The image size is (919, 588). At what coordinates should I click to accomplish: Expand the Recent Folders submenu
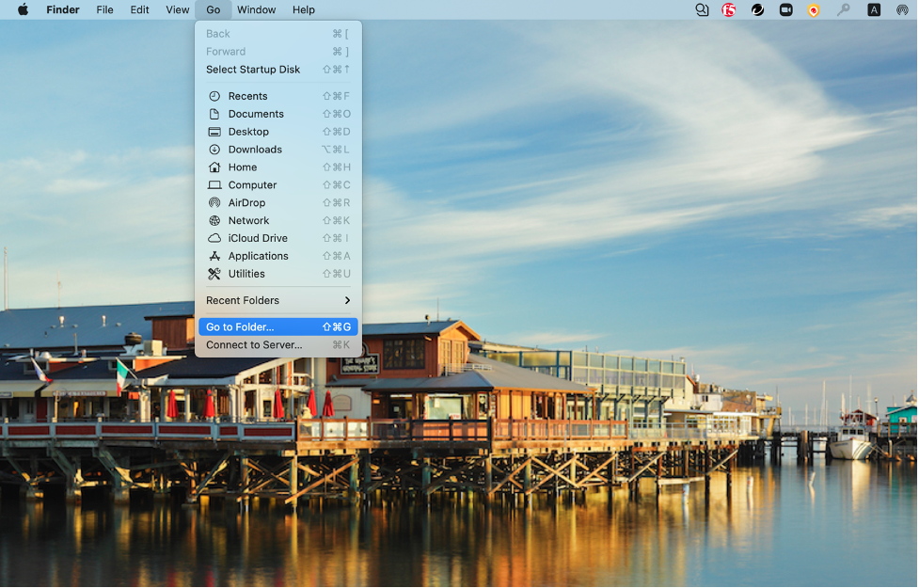tap(277, 300)
